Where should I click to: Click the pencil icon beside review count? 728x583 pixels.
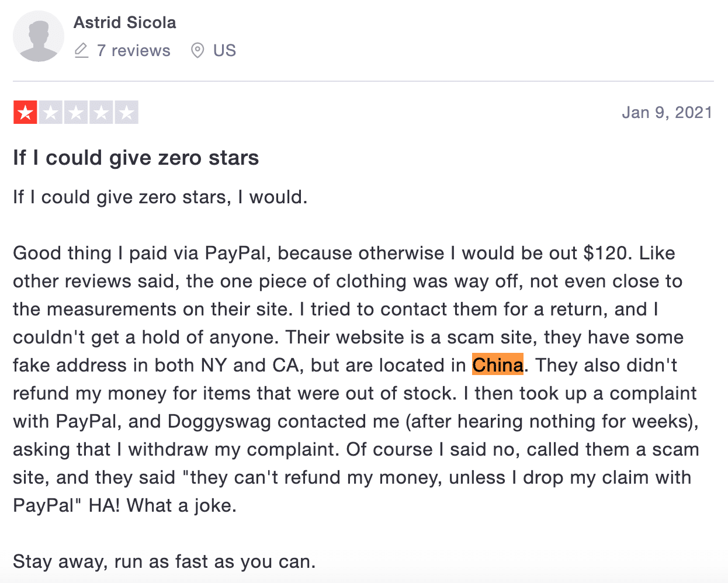(81, 51)
